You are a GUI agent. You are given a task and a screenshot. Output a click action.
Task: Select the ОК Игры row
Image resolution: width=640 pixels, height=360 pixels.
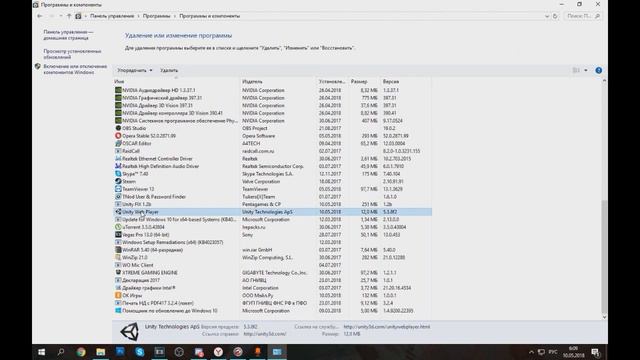click(272, 296)
